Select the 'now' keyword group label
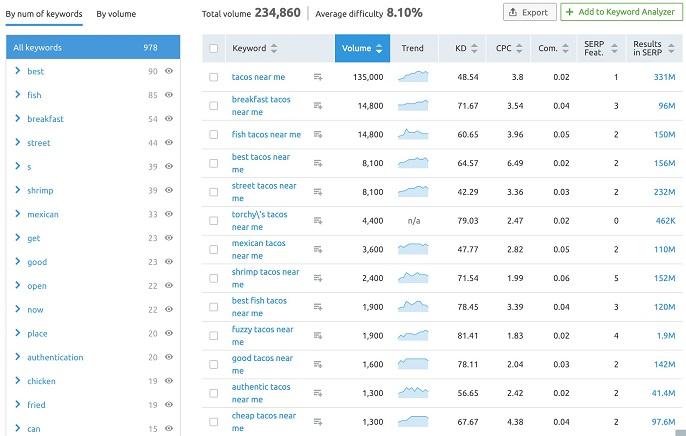This screenshot has width=686, height=436. click(x=35, y=310)
